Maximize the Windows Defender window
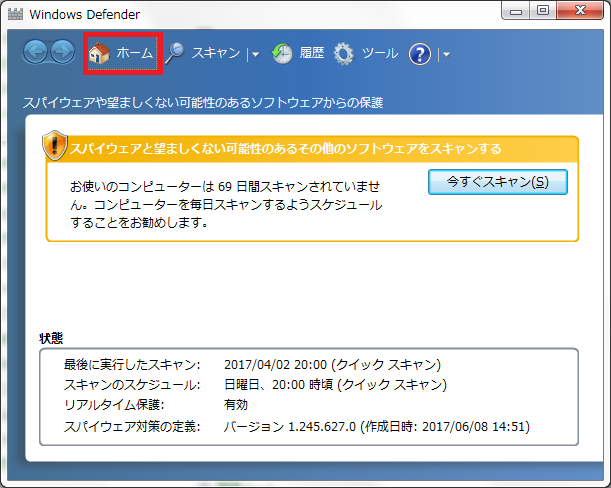 click(543, 11)
